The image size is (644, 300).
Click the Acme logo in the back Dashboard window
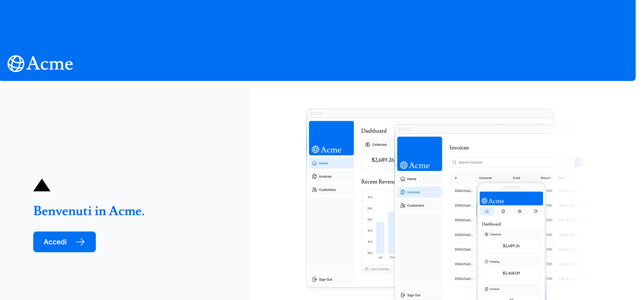coord(326,149)
